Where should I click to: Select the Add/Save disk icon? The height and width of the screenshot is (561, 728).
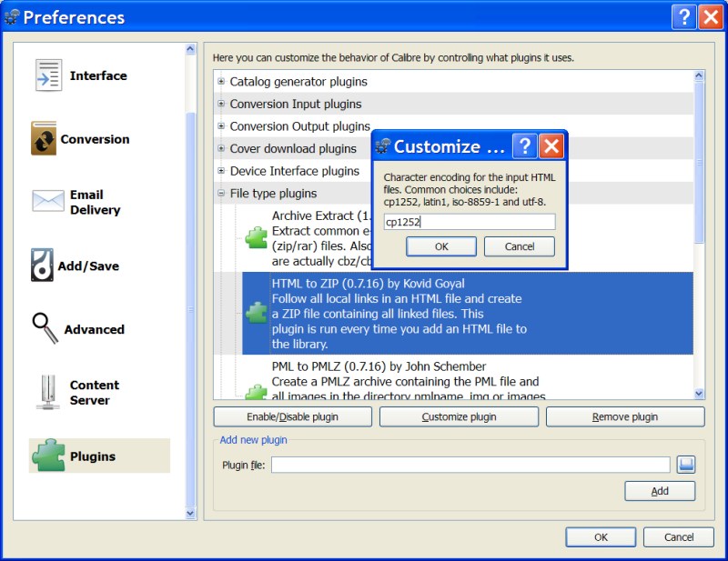[42, 265]
